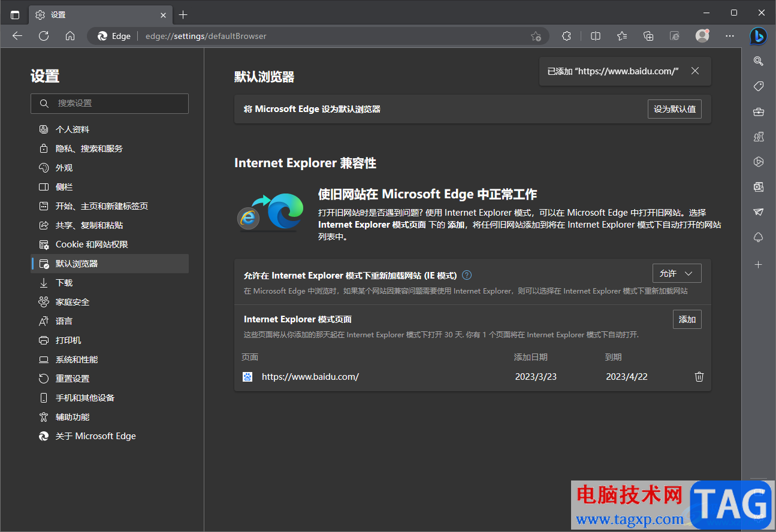
Task: Open the sidebar notification tree icon
Action: (x=759, y=237)
